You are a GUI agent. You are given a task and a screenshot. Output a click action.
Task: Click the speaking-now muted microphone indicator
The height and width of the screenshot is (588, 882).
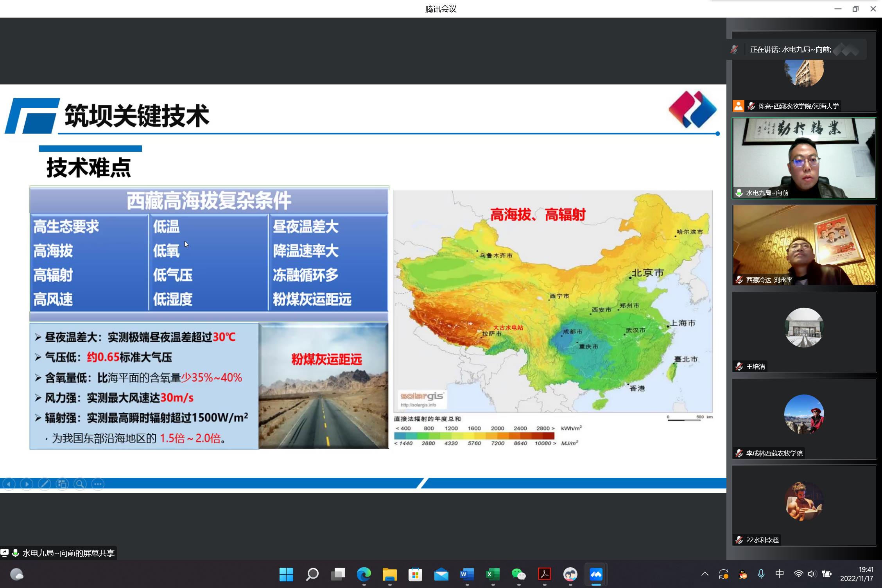click(734, 50)
